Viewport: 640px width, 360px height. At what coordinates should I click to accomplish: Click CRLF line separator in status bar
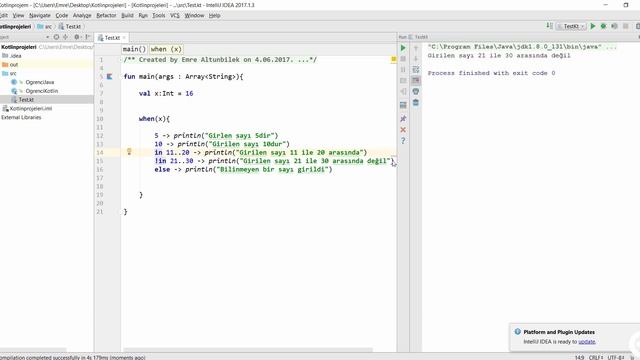[596, 358]
